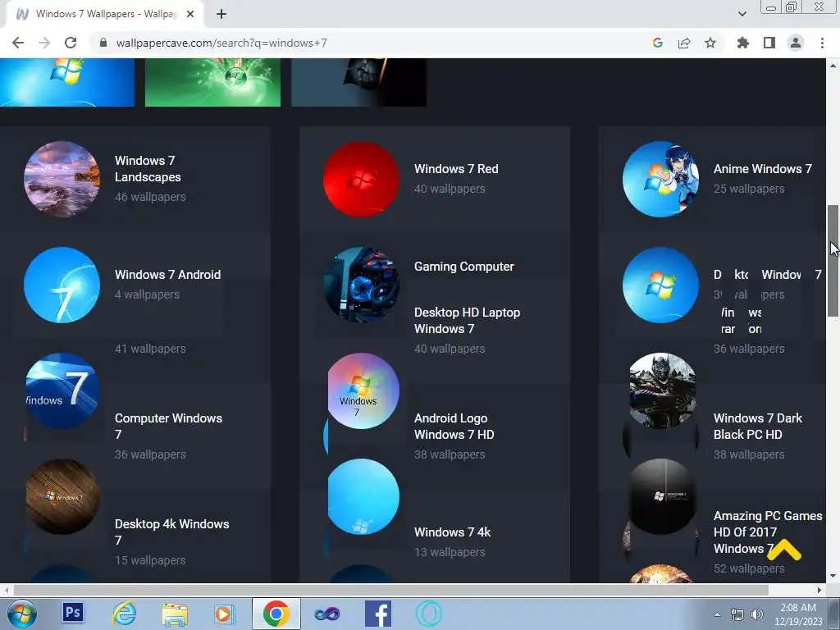Open the Windows Start menu orb
Screen dimensions: 840x630
(22, 614)
